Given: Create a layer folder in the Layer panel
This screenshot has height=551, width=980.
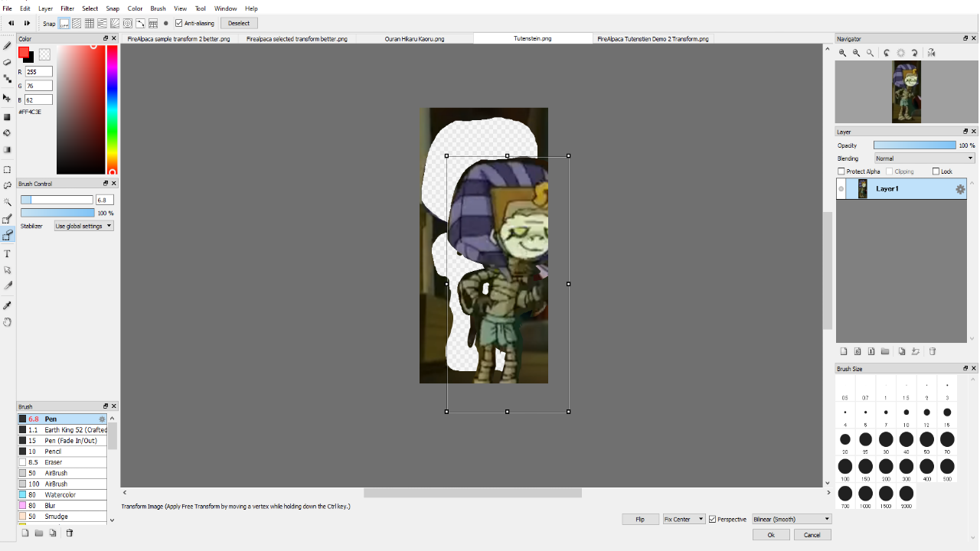Looking at the screenshot, I should coord(885,351).
